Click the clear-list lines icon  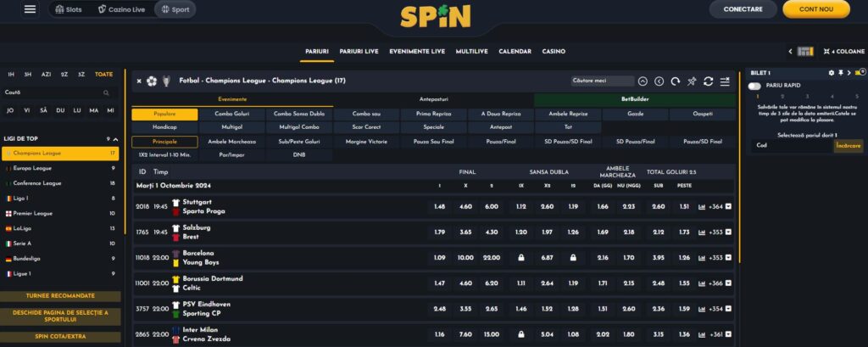coord(725,81)
